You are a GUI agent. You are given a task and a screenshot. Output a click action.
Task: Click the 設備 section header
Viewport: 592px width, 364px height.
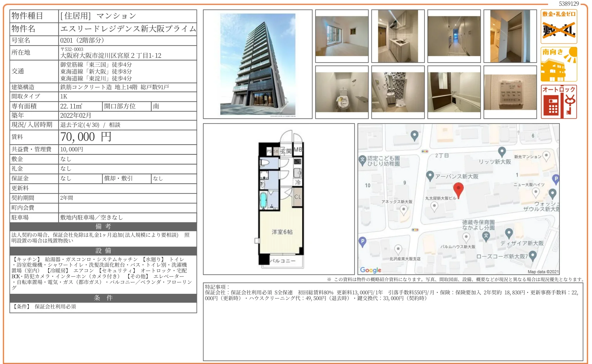pos(103,251)
